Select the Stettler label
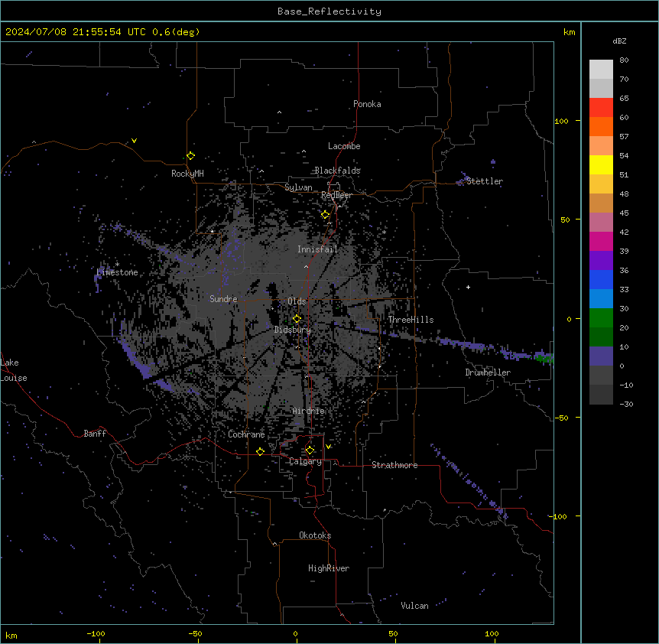The image size is (659, 644). (484, 181)
